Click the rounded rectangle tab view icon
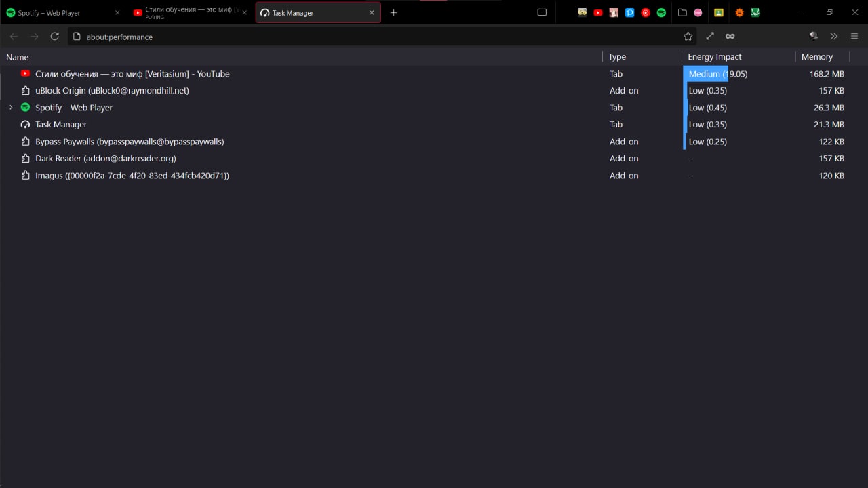Screen dimensions: 868x488 click(542, 12)
